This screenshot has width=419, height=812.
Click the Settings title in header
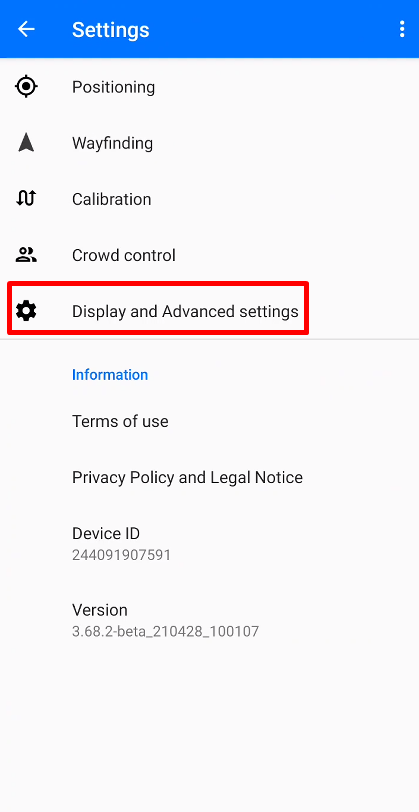pyautogui.click(x=110, y=30)
